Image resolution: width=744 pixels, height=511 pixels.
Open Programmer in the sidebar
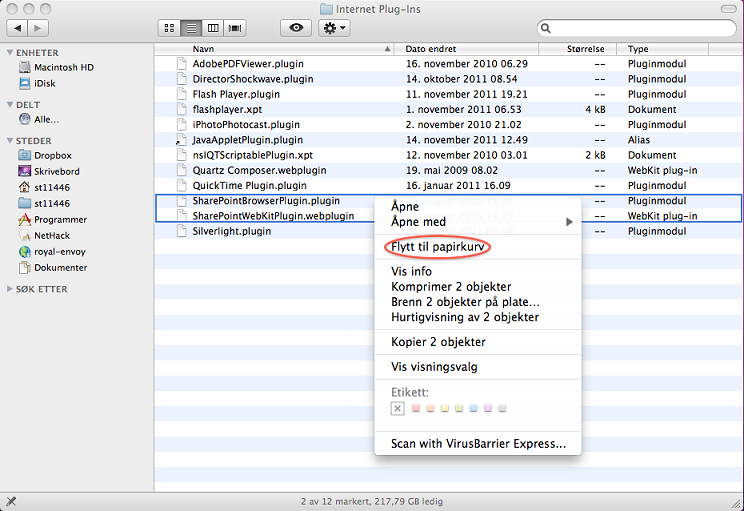(x=60, y=219)
